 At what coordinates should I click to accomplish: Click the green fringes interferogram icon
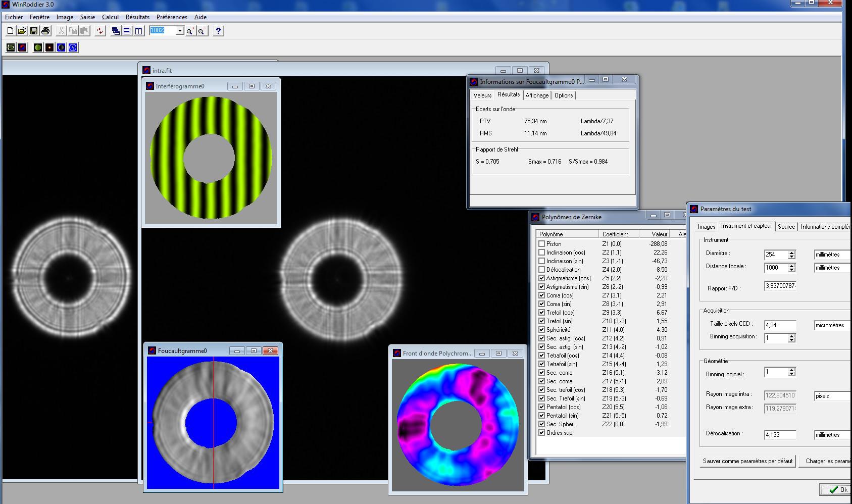[x=38, y=47]
